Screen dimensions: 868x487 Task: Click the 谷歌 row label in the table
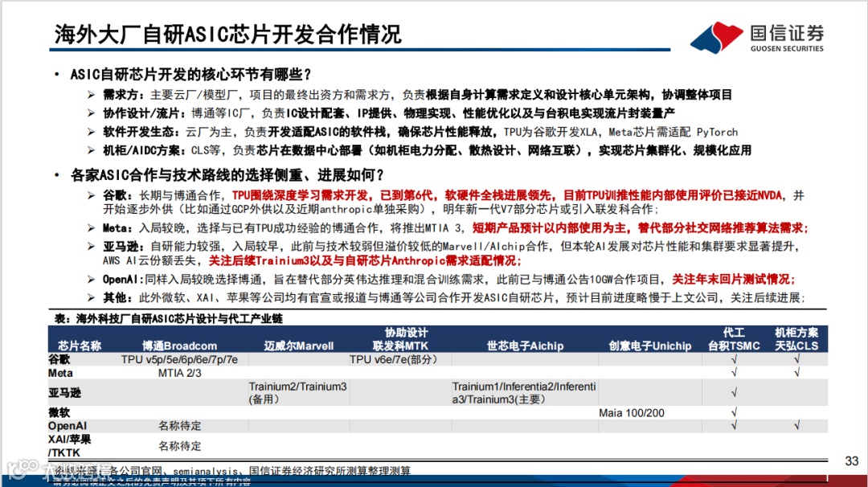pyautogui.click(x=59, y=360)
